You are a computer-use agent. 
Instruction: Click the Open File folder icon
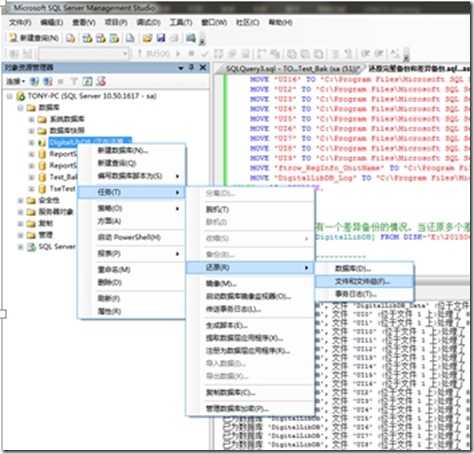147,38
